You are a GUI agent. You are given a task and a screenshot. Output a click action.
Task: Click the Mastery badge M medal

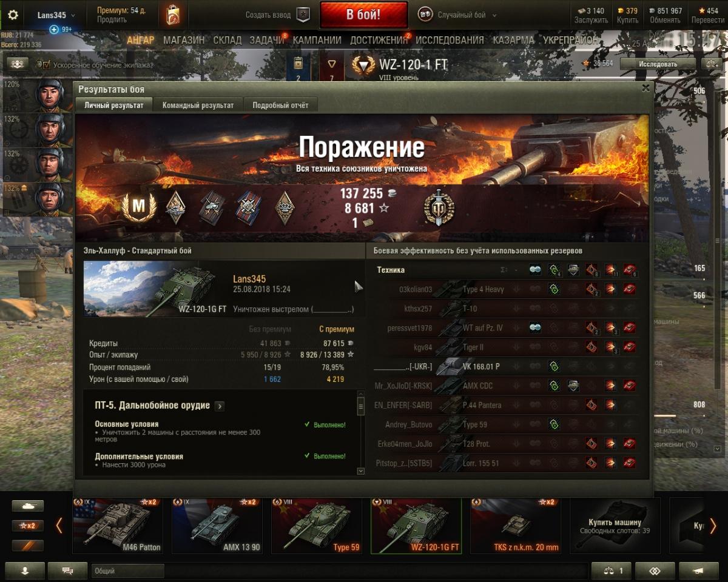pyautogui.click(x=139, y=207)
